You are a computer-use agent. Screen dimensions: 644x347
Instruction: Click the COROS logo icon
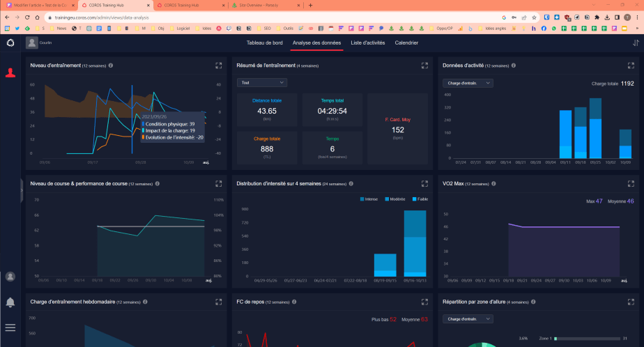pyautogui.click(x=10, y=43)
